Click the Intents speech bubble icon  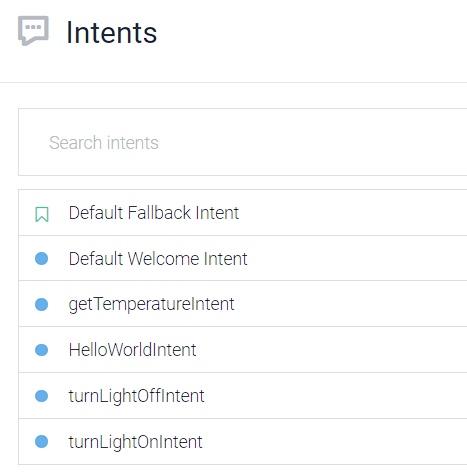33,30
